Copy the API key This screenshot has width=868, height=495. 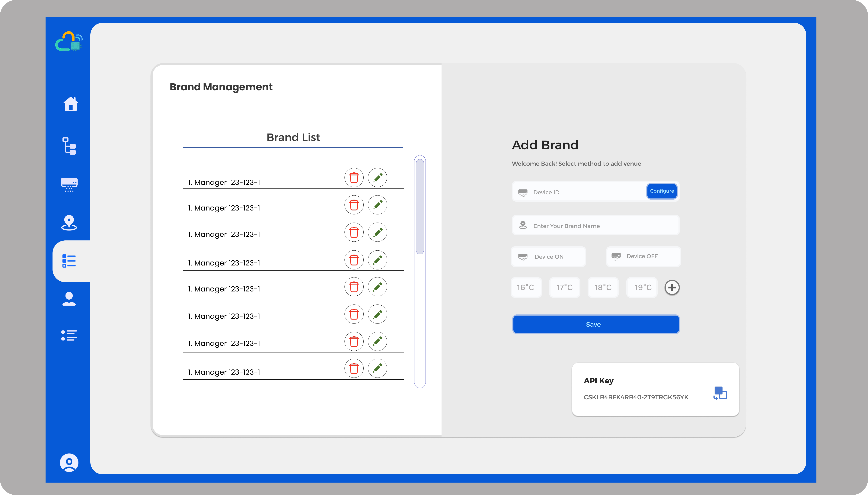(720, 393)
